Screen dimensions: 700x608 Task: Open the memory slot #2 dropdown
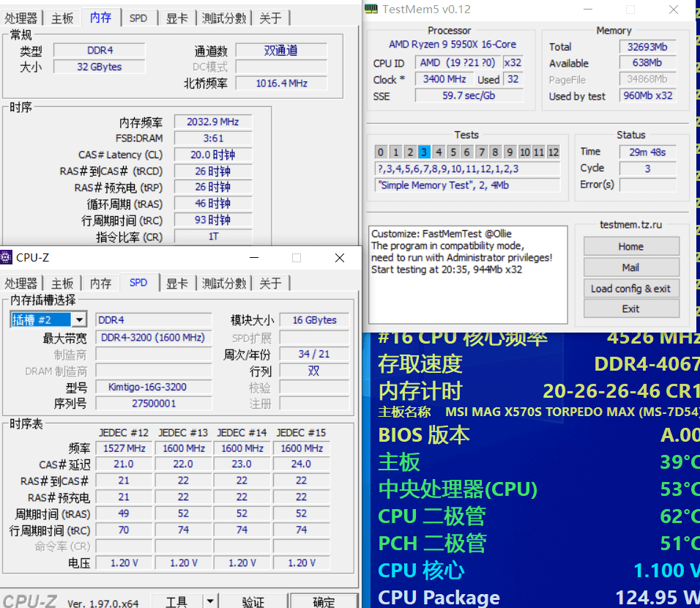click(x=79, y=320)
